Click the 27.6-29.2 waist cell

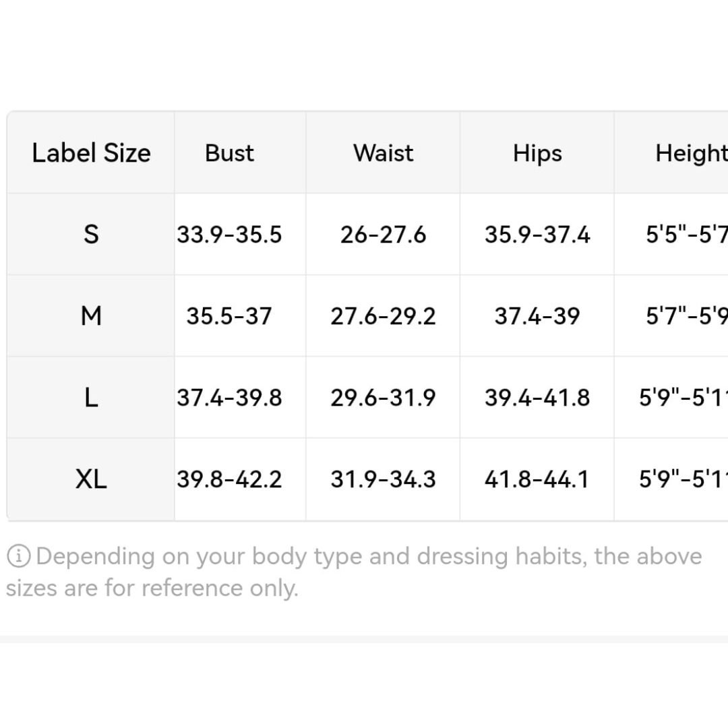[x=383, y=315]
